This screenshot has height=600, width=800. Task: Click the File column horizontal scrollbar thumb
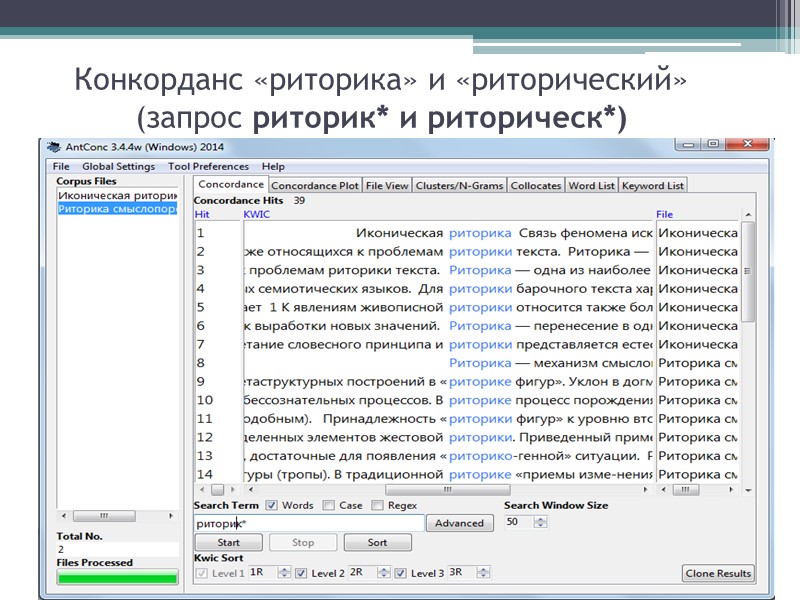tap(685, 490)
